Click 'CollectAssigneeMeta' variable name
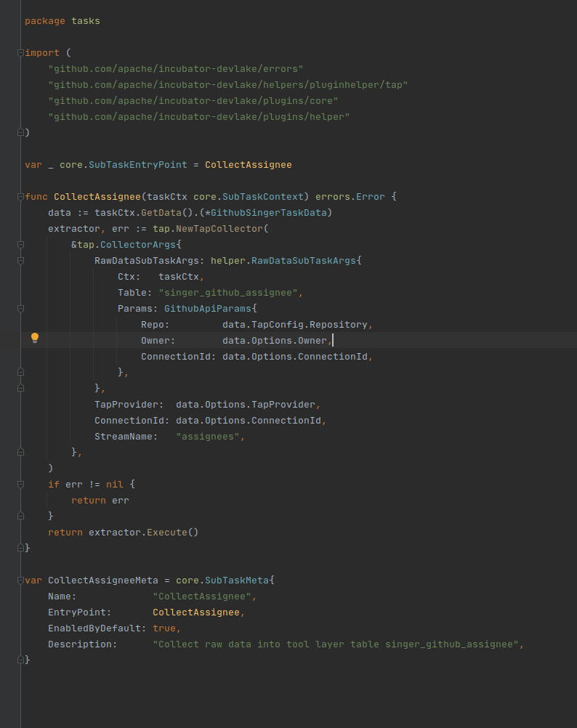This screenshot has height=728, width=577. [103, 581]
